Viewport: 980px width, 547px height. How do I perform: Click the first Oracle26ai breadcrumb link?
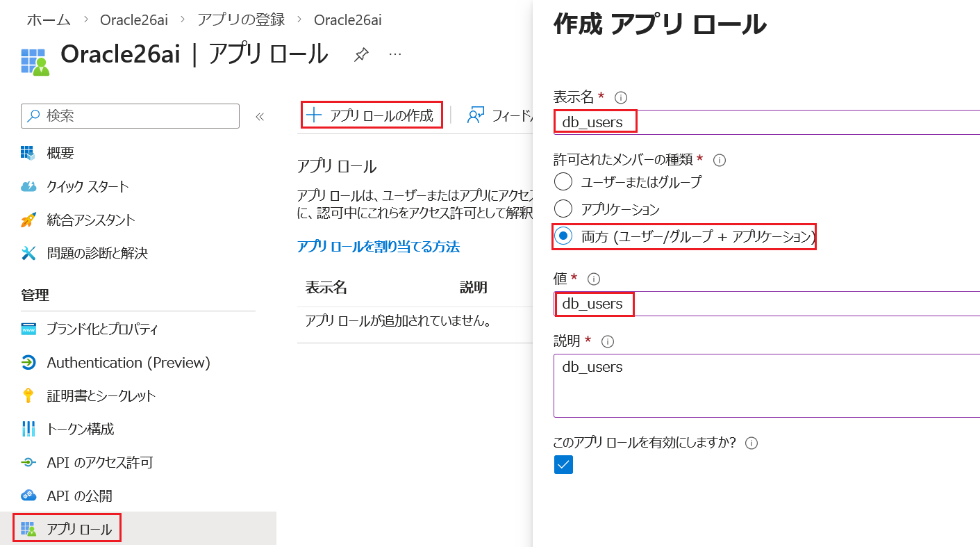[134, 19]
